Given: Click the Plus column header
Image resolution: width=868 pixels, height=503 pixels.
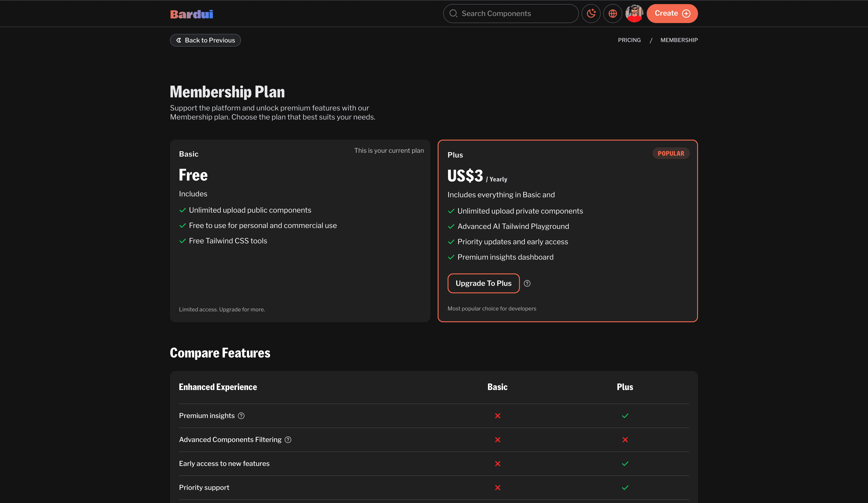Looking at the screenshot, I should click(x=625, y=387).
